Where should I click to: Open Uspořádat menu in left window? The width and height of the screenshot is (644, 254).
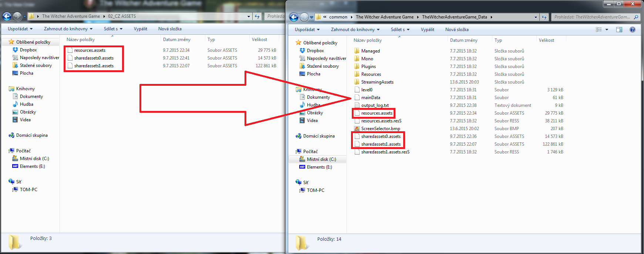point(20,29)
